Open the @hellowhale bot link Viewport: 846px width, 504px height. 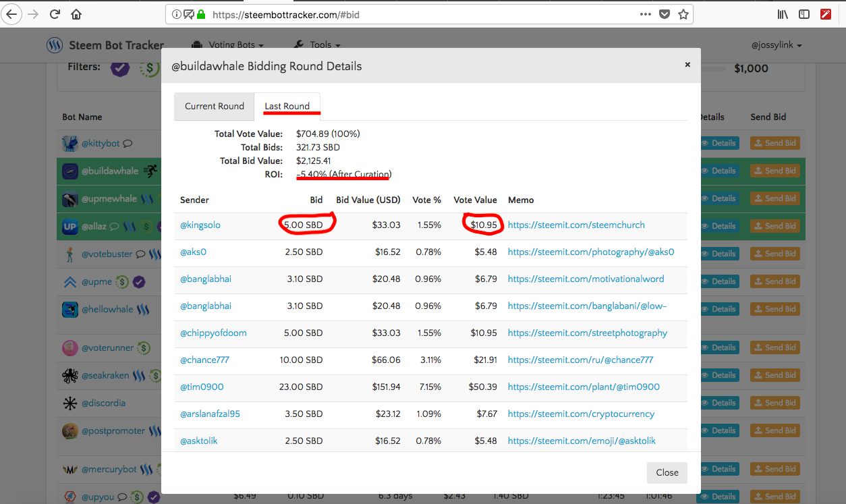[108, 310]
